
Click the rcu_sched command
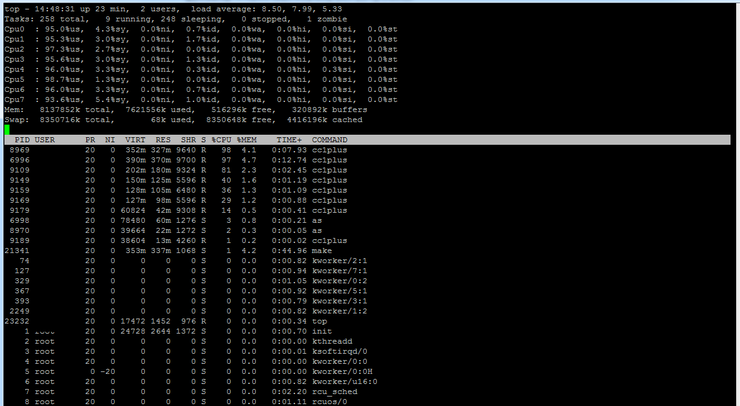[335, 392]
